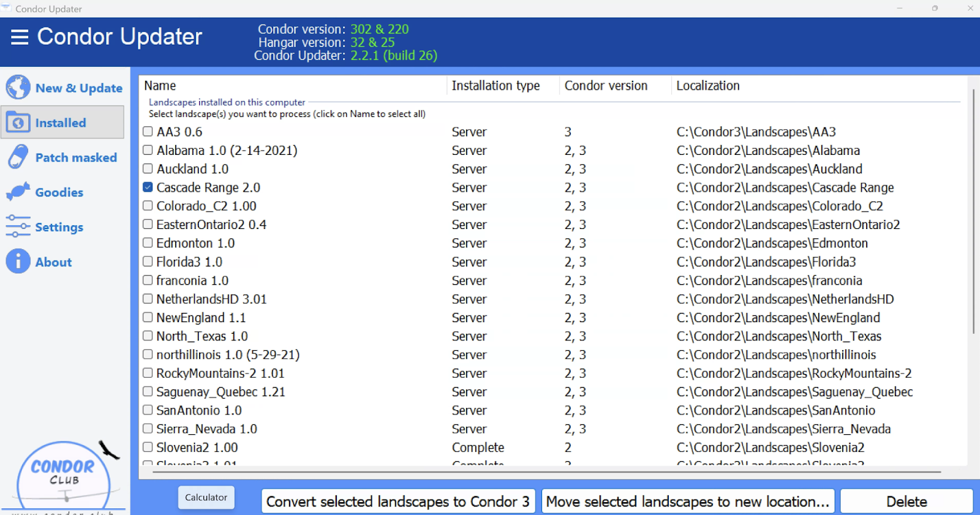
Task: Click the Delete button
Action: pyautogui.click(x=907, y=502)
